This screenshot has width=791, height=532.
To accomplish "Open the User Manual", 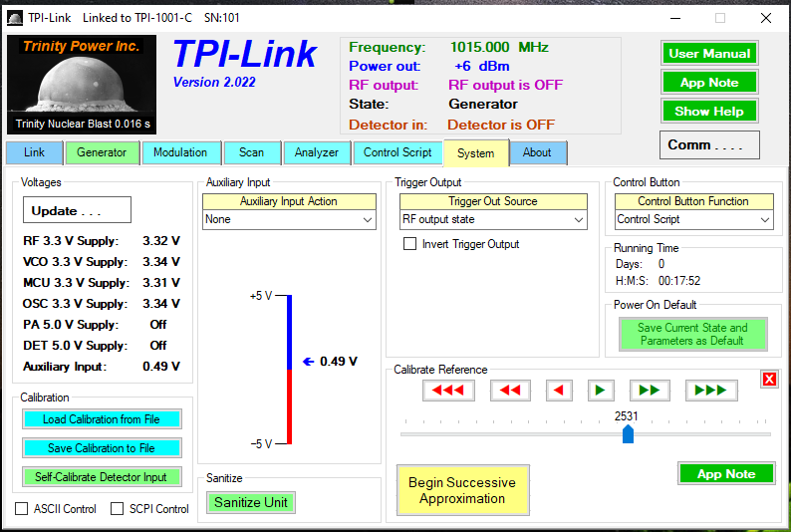I will 709,54.
